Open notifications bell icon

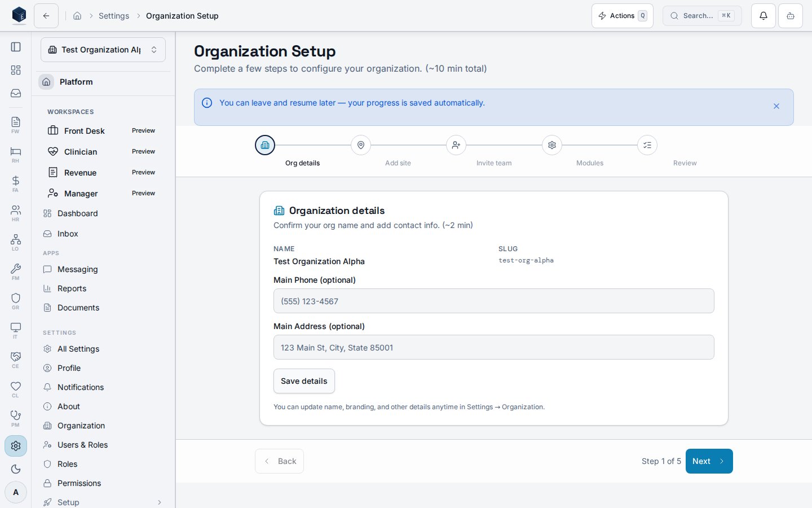point(764,16)
